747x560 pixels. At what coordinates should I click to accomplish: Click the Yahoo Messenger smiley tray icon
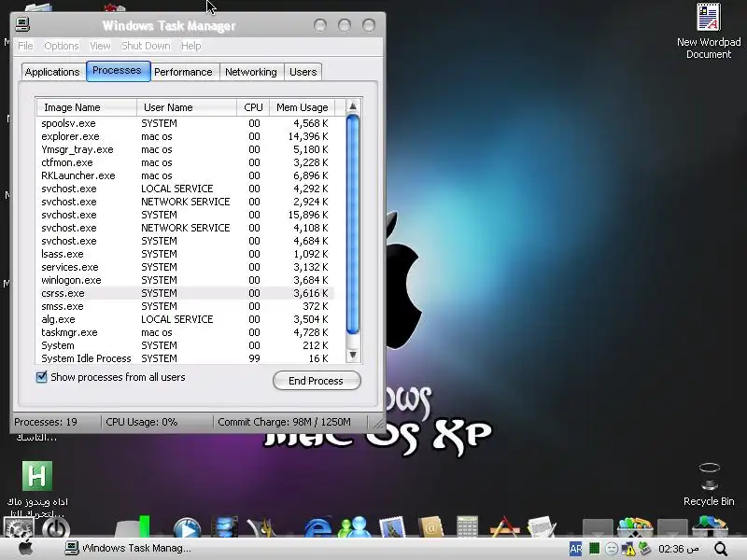coord(612,549)
